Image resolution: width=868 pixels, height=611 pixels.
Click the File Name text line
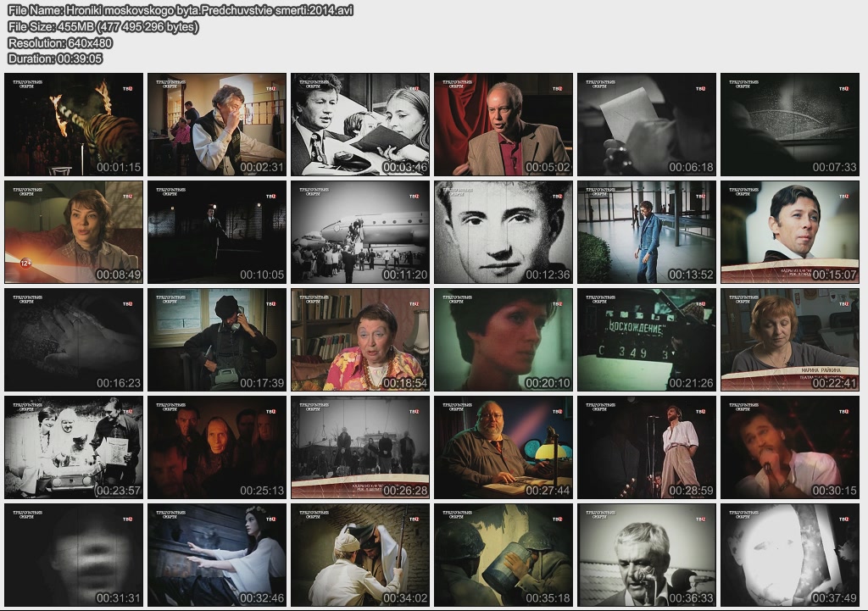pos(181,11)
